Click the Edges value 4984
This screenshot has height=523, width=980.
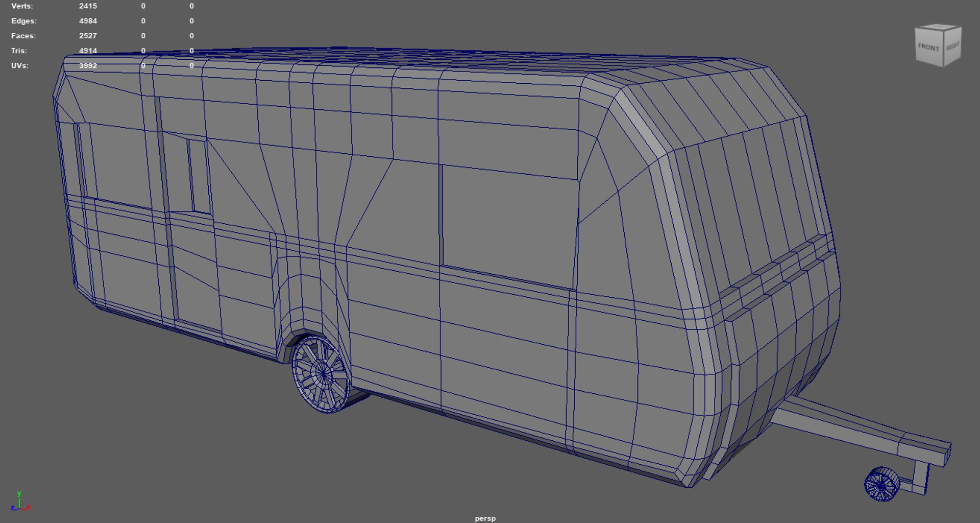tap(88, 21)
